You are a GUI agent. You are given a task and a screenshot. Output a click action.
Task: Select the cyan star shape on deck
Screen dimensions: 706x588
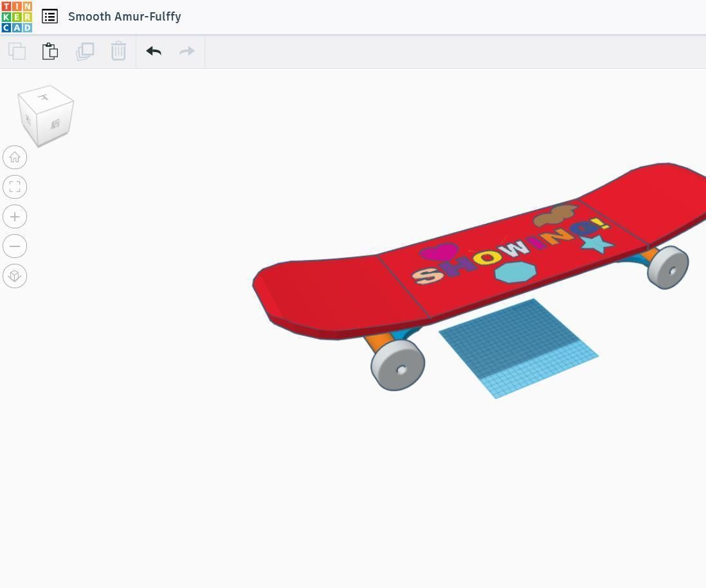pos(597,244)
